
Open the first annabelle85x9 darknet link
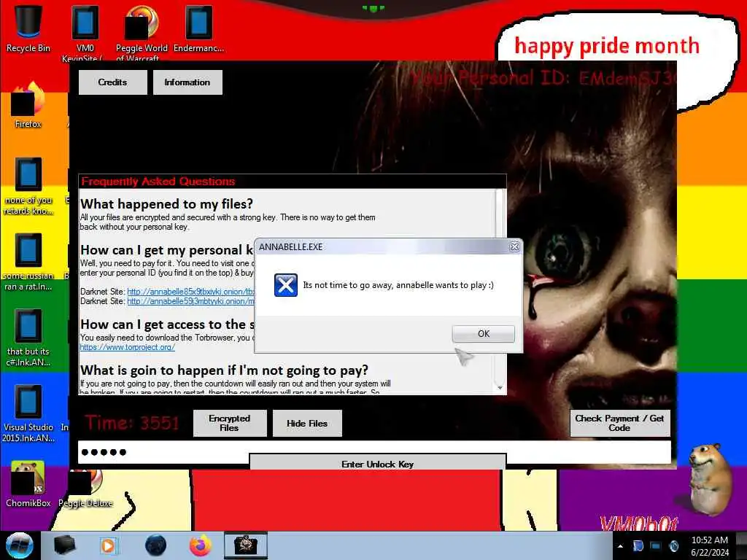pos(191,292)
